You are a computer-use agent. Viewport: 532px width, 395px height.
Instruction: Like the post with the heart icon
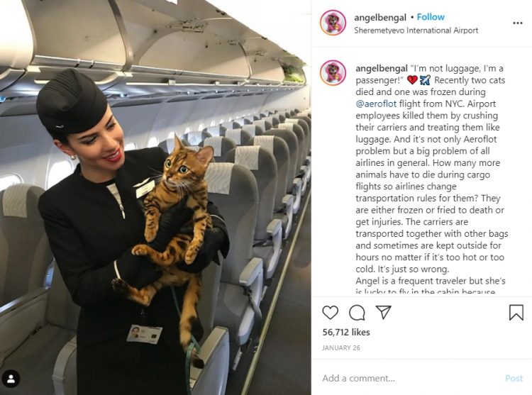(x=330, y=312)
